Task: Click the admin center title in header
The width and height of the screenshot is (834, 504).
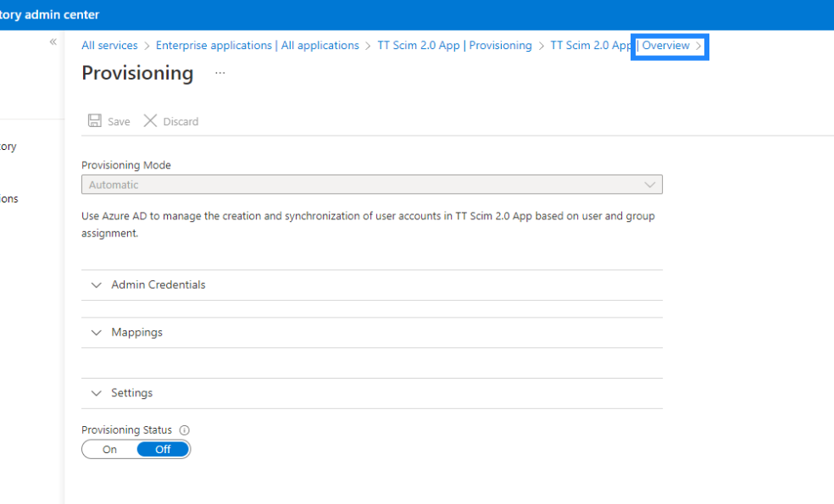Action: click(x=49, y=15)
